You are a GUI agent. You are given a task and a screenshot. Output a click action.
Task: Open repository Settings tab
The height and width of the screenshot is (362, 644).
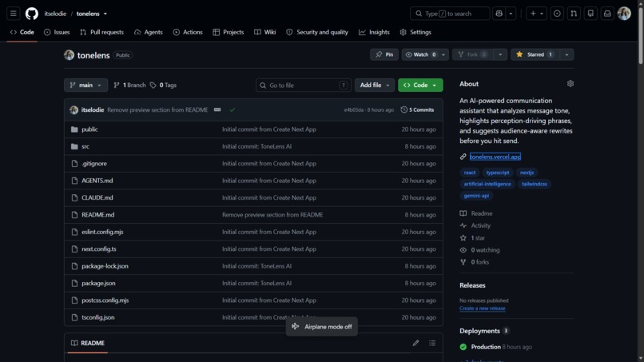[x=415, y=32]
